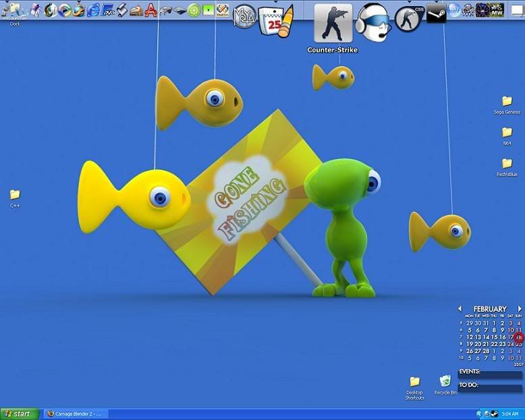Launch the orange globe browser dock icon
The width and height of the screenshot is (525, 420).
[79, 11]
